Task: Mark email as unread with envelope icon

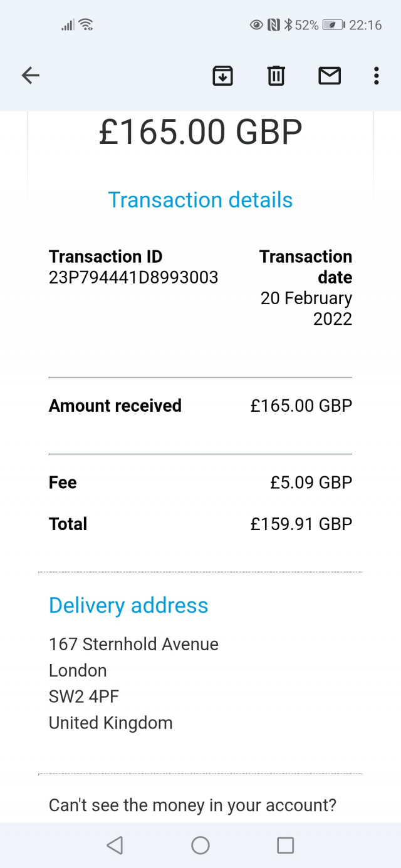Action: coord(330,76)
